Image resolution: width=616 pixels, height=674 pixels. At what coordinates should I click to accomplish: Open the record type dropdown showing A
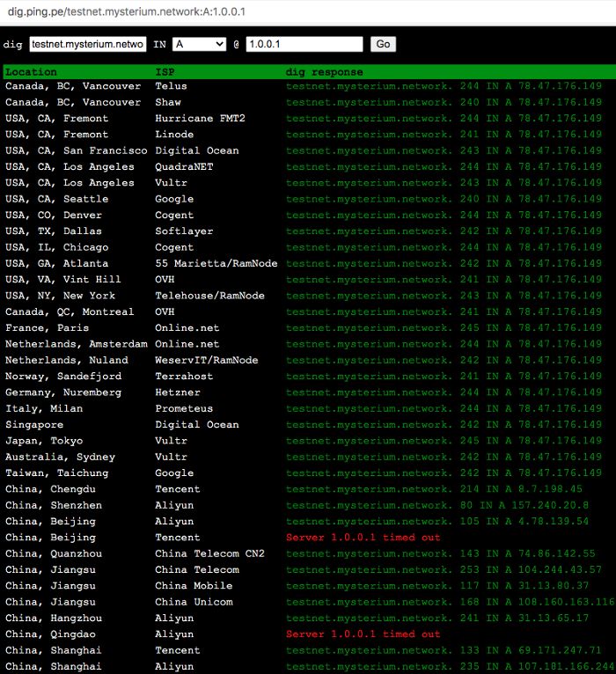click(200, 44)
